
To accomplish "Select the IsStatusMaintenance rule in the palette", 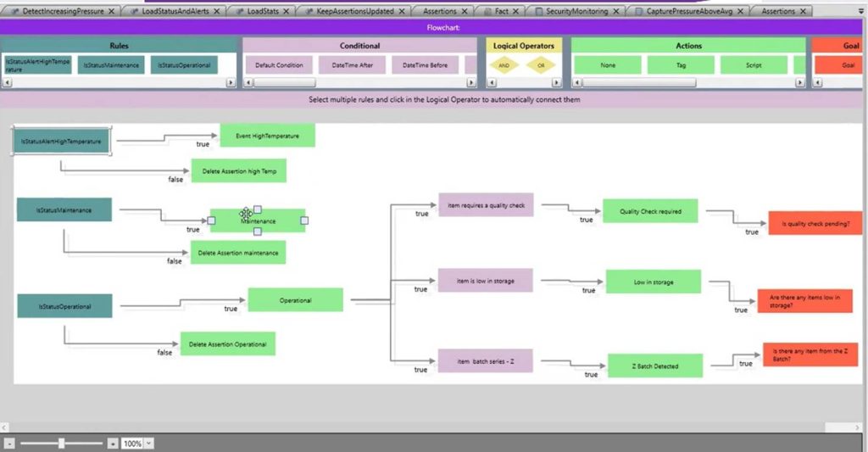I will point(110,64).
